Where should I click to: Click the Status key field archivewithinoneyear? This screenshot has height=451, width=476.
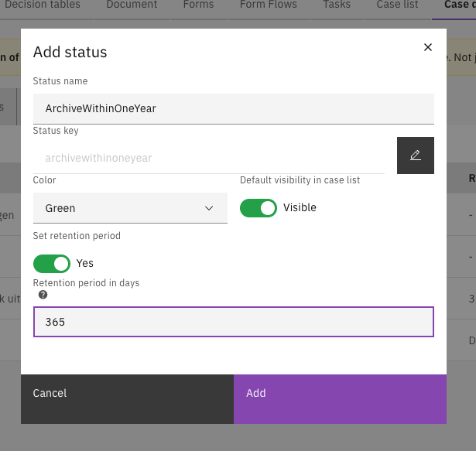tap(208, 158)
